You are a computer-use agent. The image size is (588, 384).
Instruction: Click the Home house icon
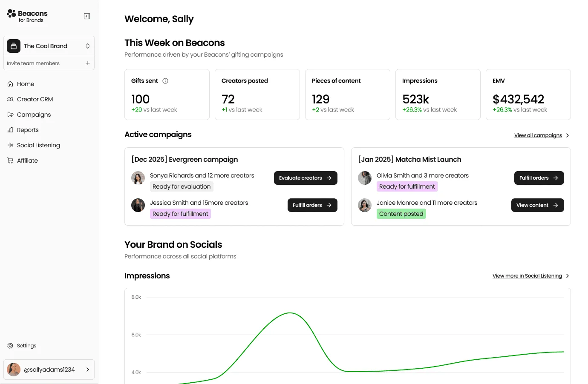10,84
